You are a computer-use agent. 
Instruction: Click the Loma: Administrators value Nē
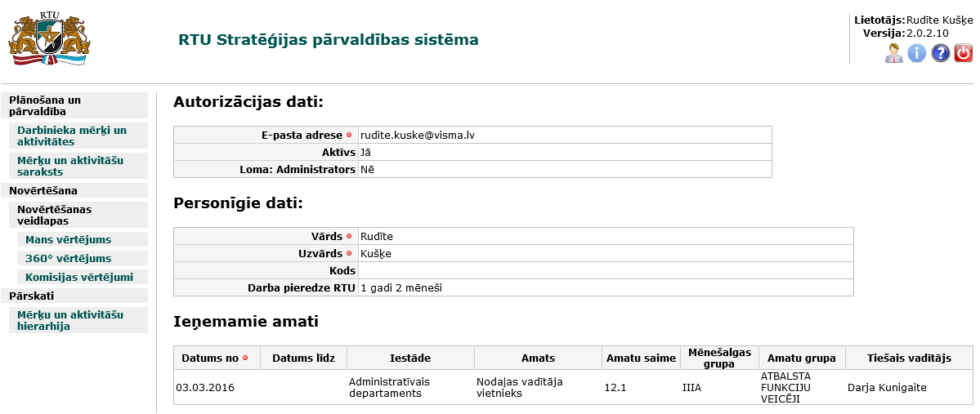pos(368,169)
